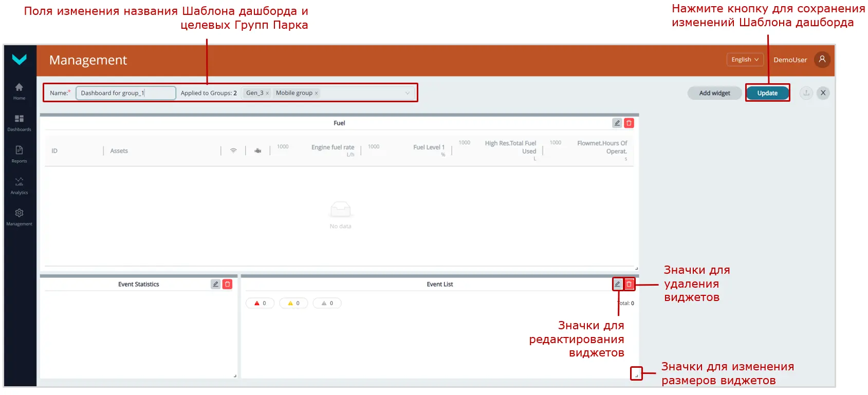Delete the Event List widget

(x=629, y=284)
